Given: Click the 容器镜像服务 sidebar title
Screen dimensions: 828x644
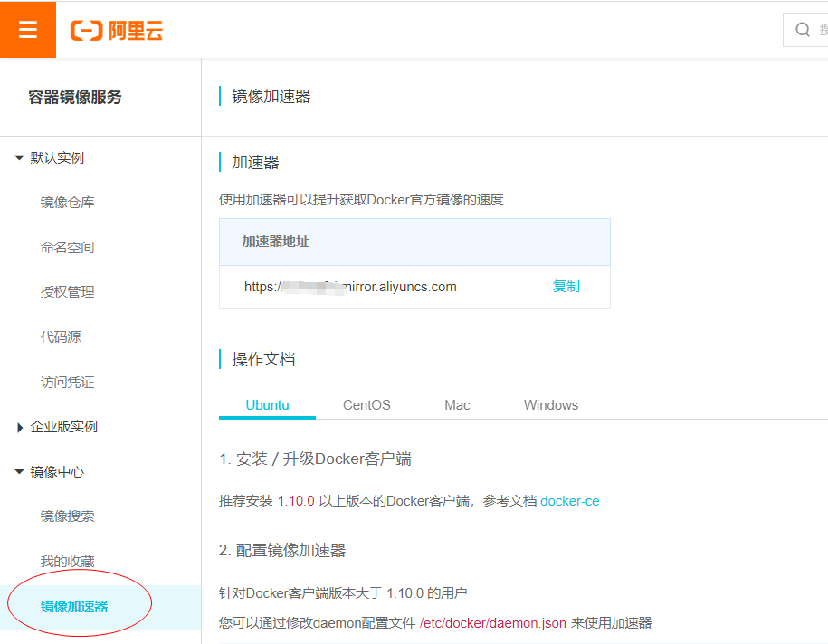Looking at the screenshot, I should pyautogui.click(x=75, y=97).
